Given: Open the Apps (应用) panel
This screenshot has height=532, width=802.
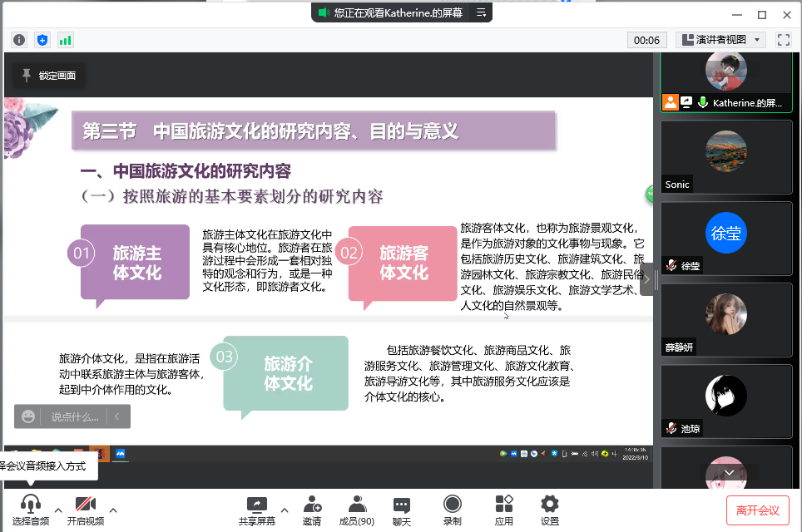Looking at the screenshot, I should pyautogui.click(x=504, y=510).
